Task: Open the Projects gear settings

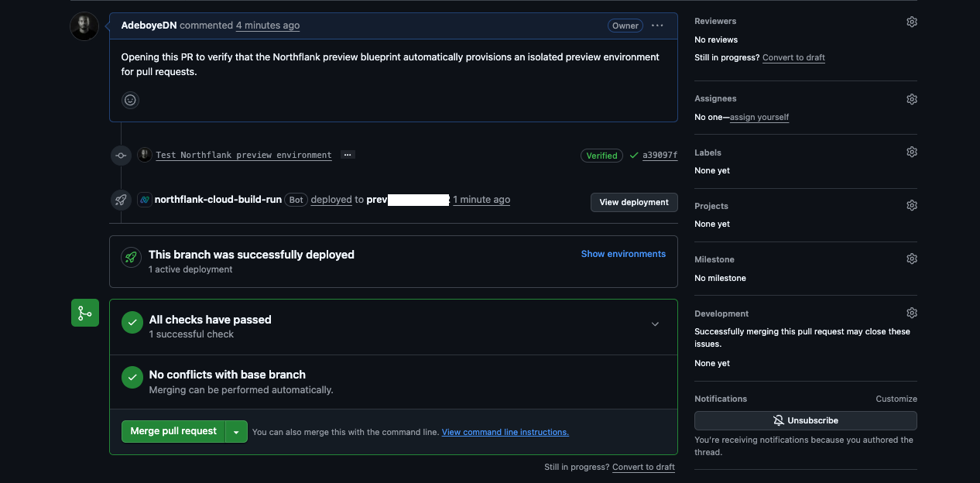Action: (912, 206)
